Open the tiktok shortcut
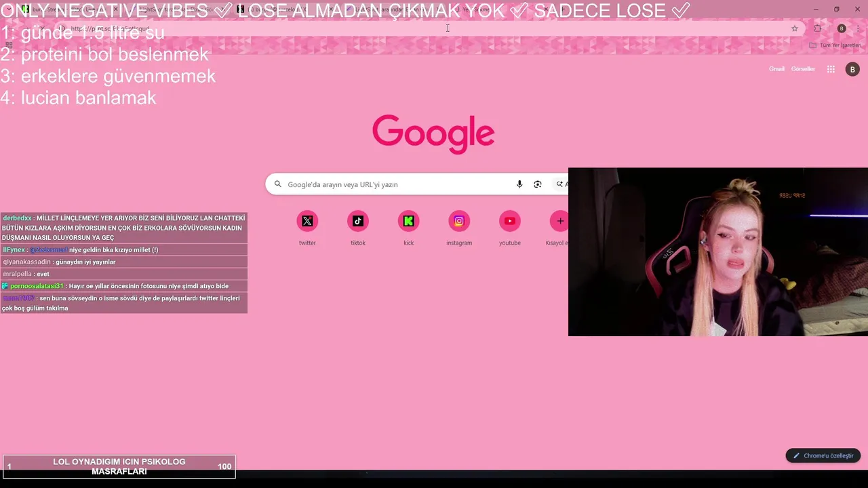This screenshot has width=868, height=488. click(x=358, y=221)
